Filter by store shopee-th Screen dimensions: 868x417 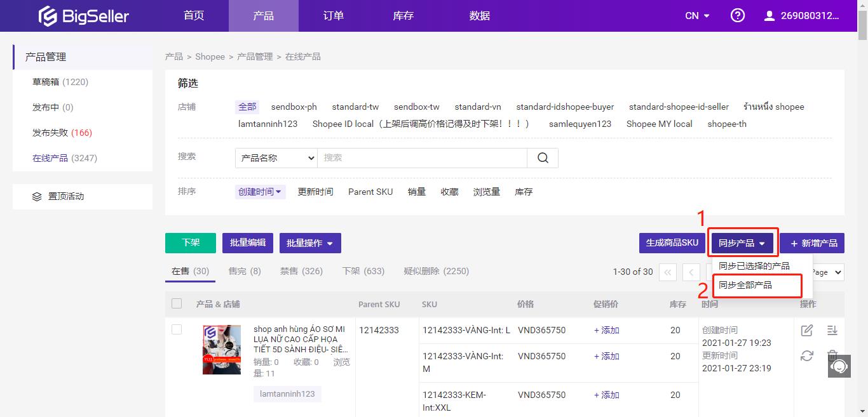tap(727, 124)
